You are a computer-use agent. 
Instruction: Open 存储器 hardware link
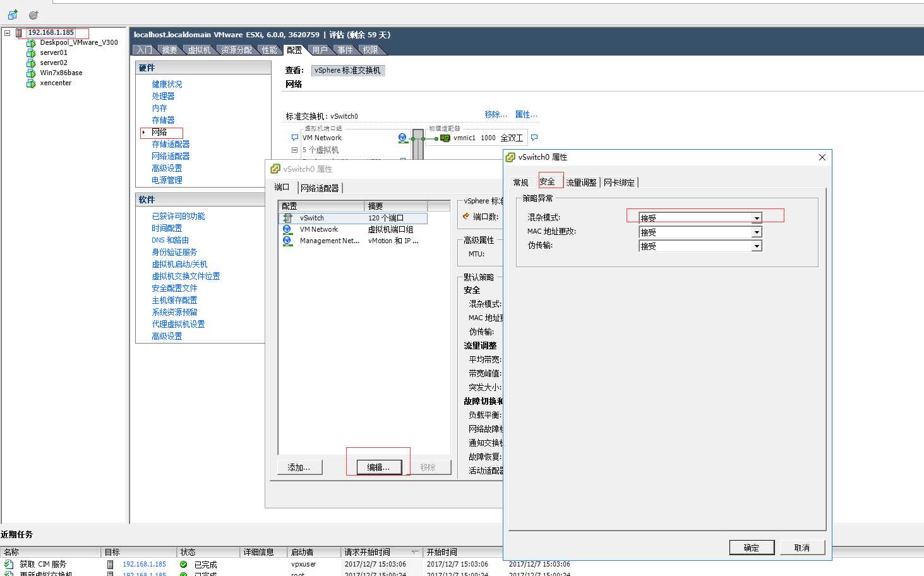[163, 120]
